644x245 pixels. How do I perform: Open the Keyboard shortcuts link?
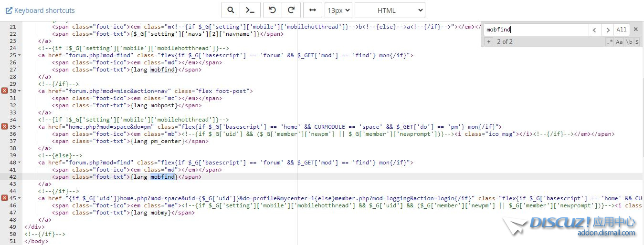click(x=40, y=10)
